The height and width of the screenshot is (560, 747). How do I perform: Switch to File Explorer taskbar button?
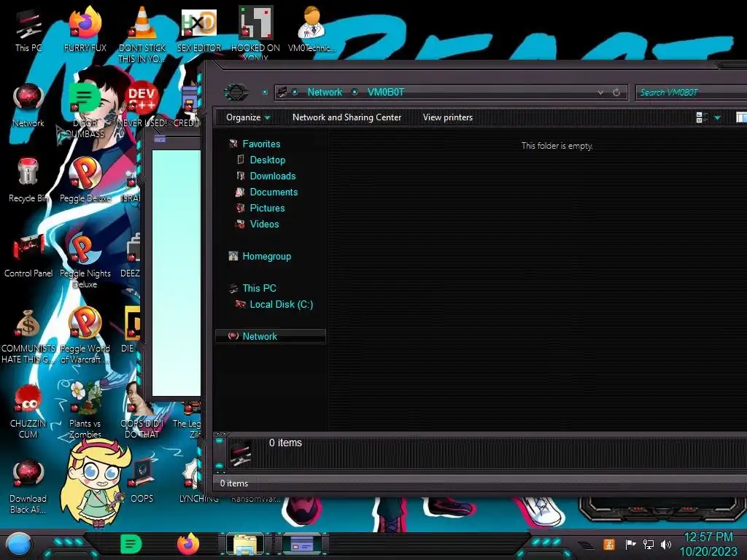coord(245,545)
